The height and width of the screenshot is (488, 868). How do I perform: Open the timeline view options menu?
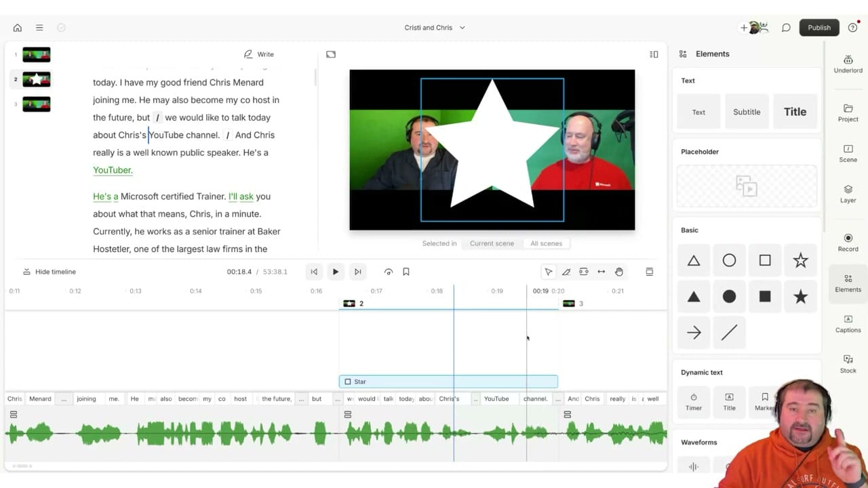(649, 271)
